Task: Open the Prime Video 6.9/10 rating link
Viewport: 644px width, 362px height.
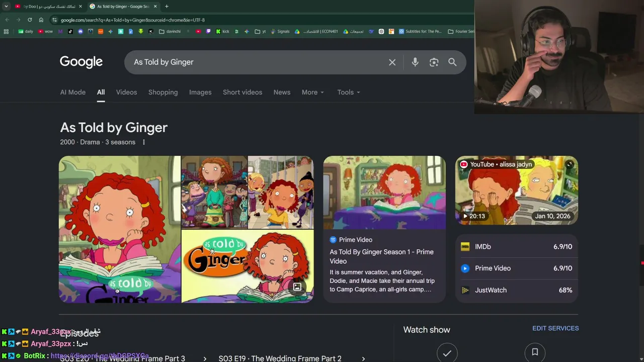Action: point(517,268)
